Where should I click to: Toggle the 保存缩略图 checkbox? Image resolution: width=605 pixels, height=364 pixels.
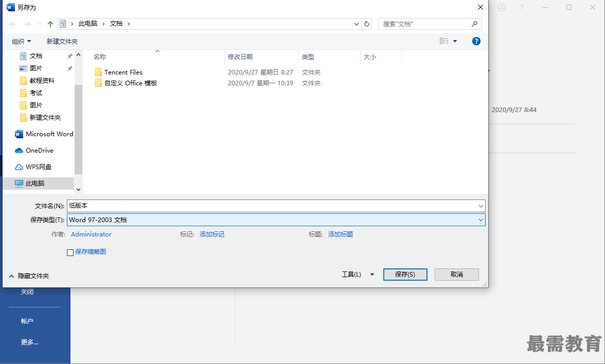point(70,252)
